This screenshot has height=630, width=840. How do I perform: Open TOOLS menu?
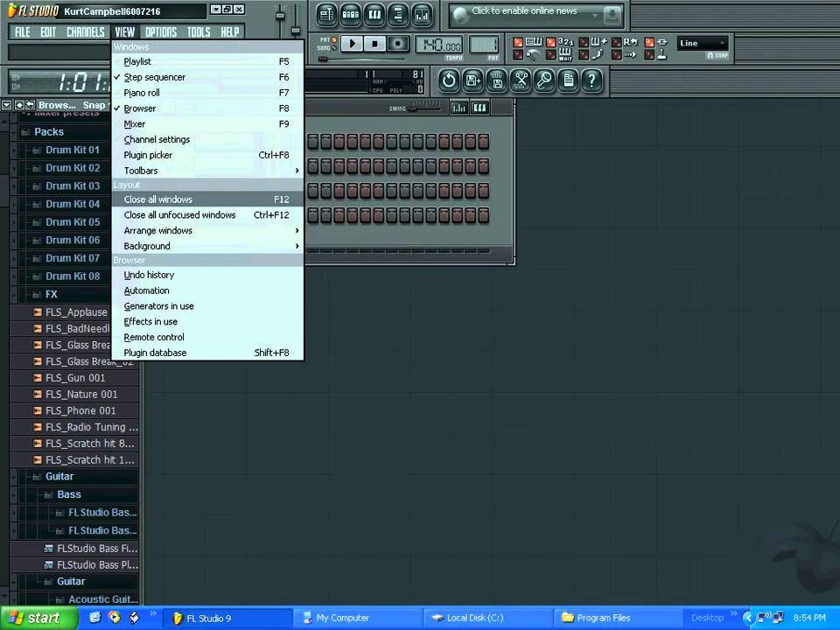click(199, 32)
